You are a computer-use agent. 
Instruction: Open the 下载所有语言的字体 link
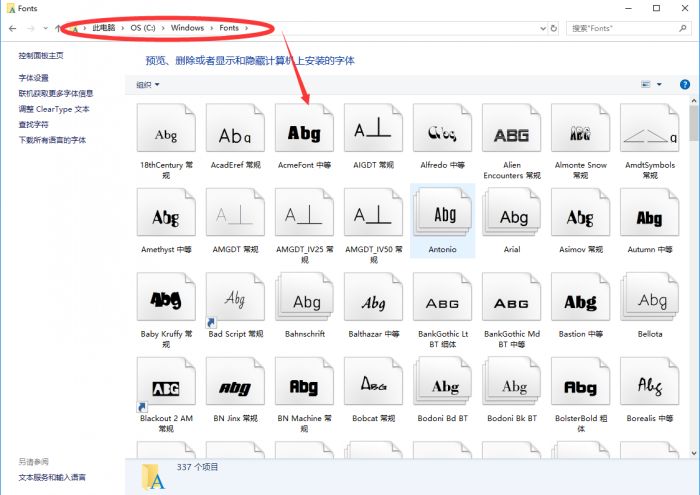tap(52, 140)
